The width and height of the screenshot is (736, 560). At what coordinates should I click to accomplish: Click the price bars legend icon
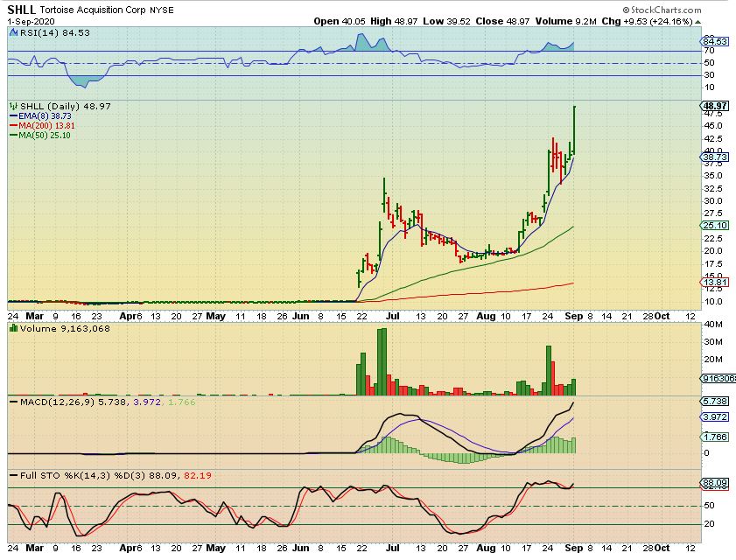(x=14, y=107)
